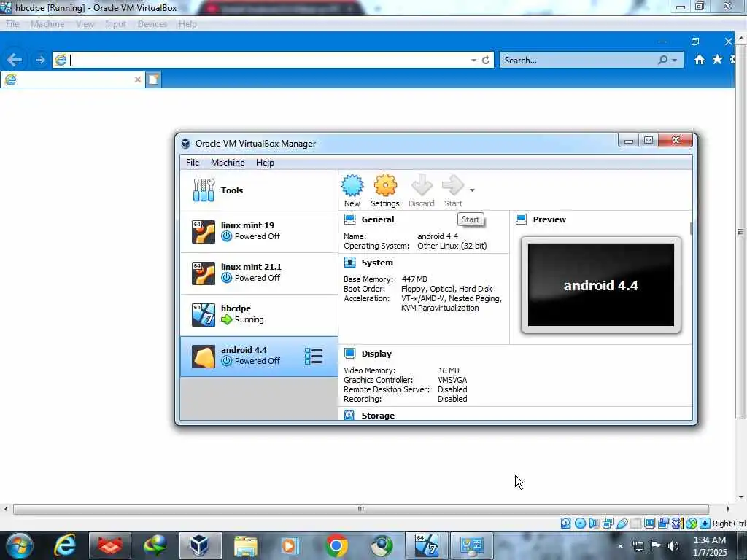The height and width of the screenshot is (560, 747).
Task: Open File menu in VirtualBox Manager
Action: click(193, 163)
